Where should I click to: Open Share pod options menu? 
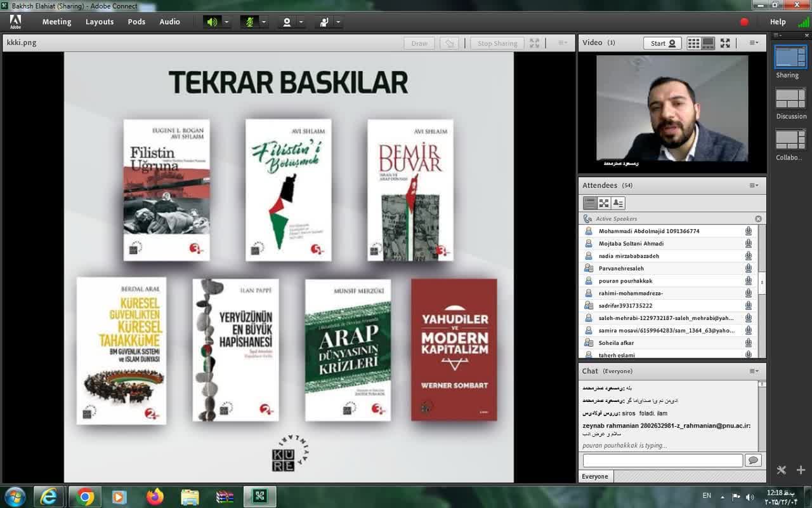point(563,43)
